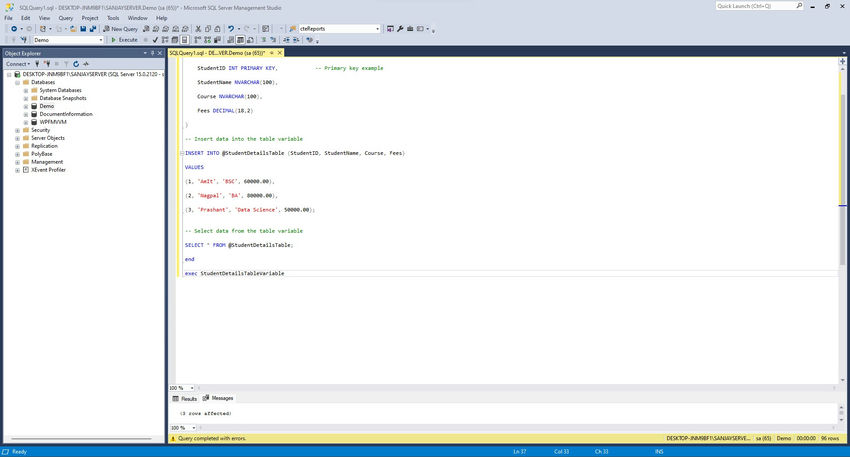Open the cteReports find combo box
The width and height of the screenshot is (850, 457).
[376, 29]
